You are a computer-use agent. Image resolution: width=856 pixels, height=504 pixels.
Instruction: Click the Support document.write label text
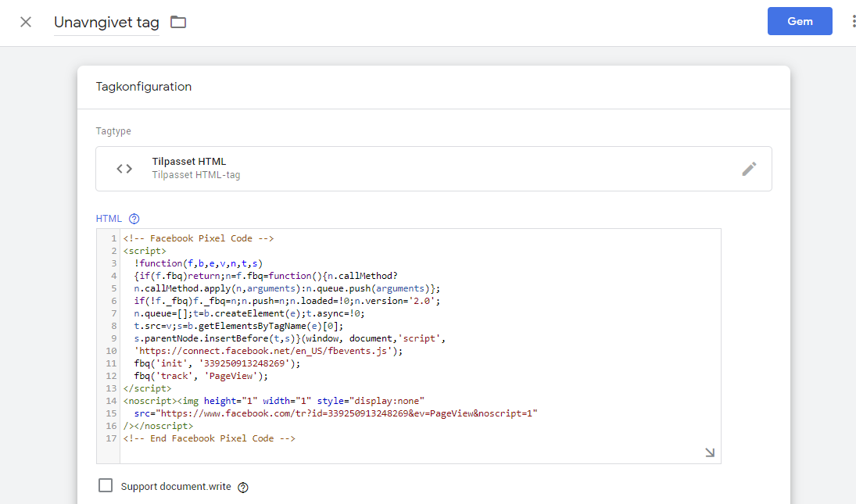[176, 487]
